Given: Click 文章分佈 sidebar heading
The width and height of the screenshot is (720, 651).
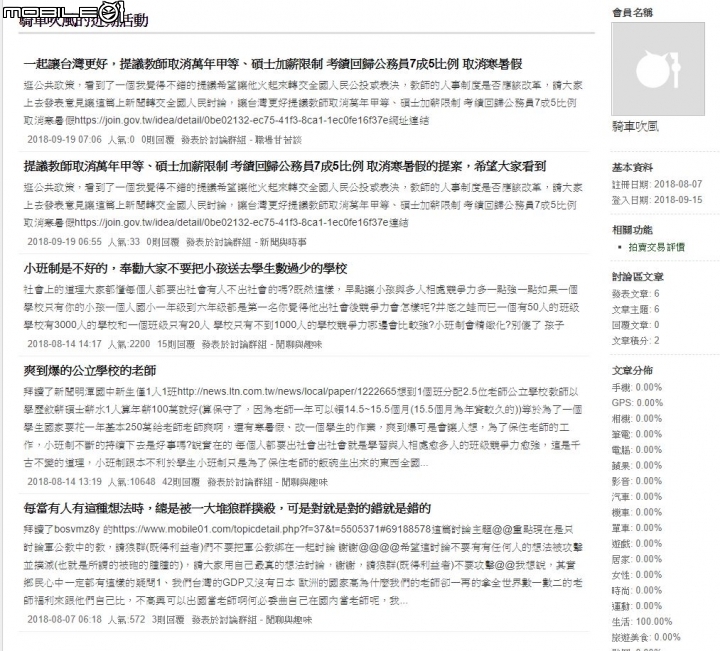Looking at the screenshot, I should (x=632, y=370).
